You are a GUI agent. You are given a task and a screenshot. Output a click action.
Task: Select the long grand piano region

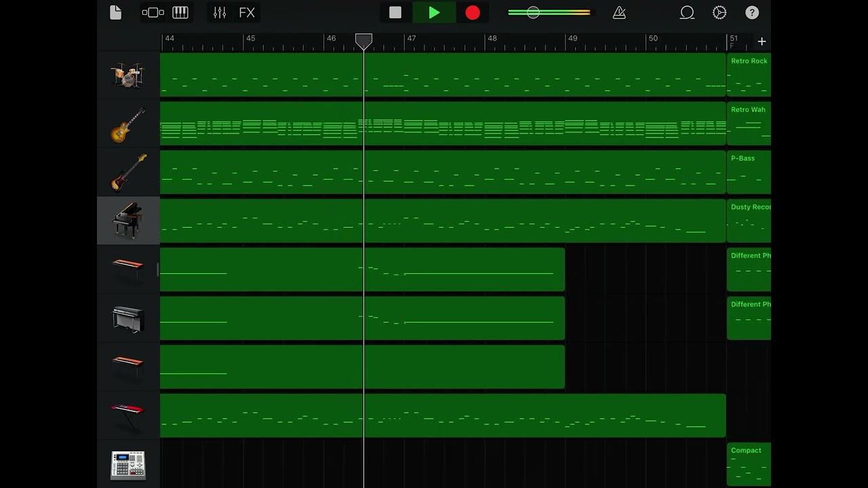pos(443,221)
